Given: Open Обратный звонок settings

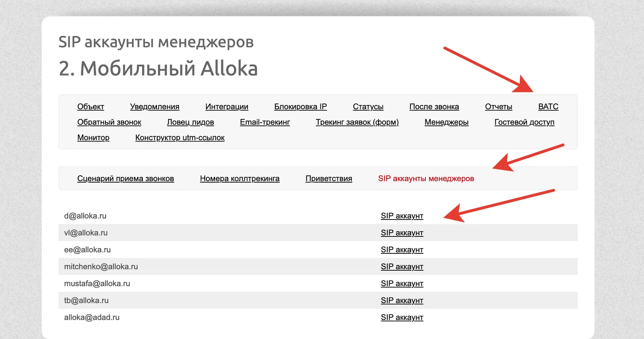Looking at the screenshot, I should click(x=109, y=122).
